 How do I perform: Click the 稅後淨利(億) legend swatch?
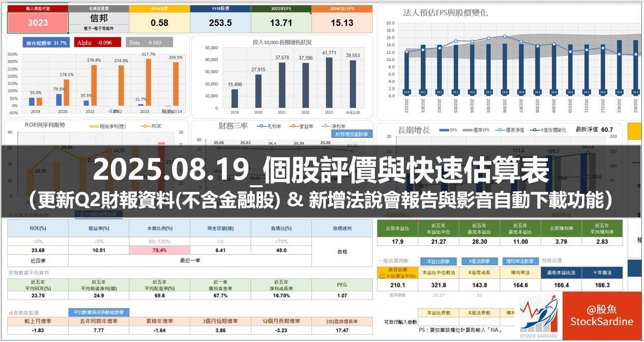[94, 126]
